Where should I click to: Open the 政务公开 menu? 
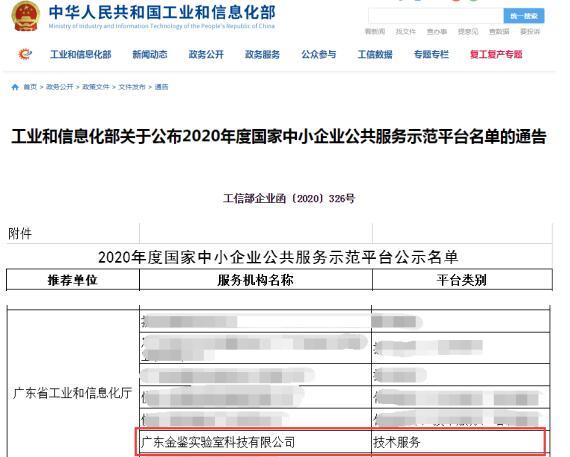206,55
